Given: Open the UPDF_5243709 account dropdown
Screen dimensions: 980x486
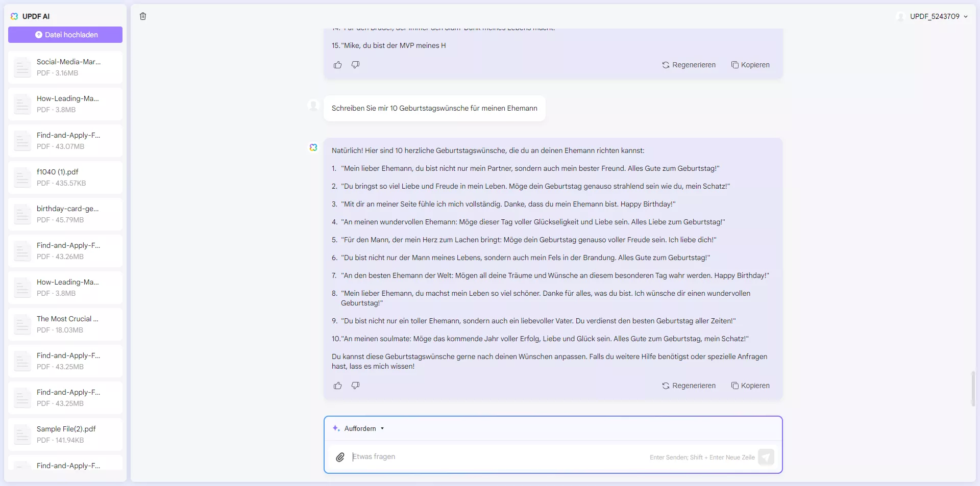Looking at the screenshot, I should (933, 16).
